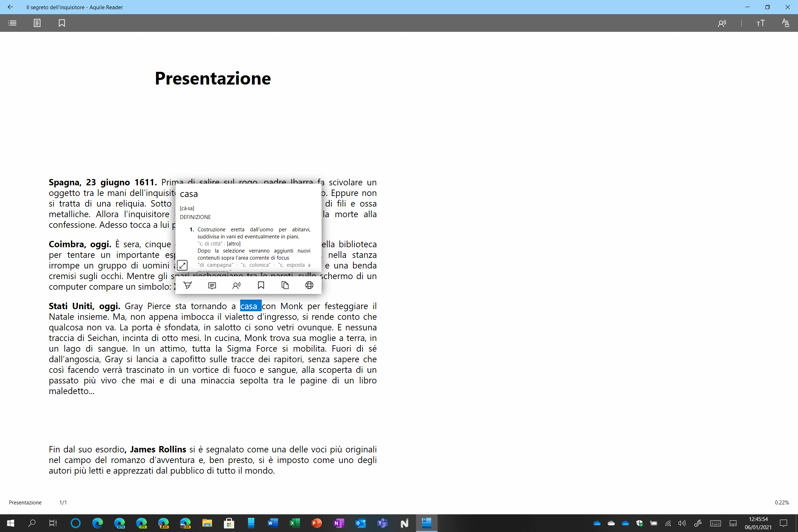Open bookmarks from the top toolbar

click(62, 23)
